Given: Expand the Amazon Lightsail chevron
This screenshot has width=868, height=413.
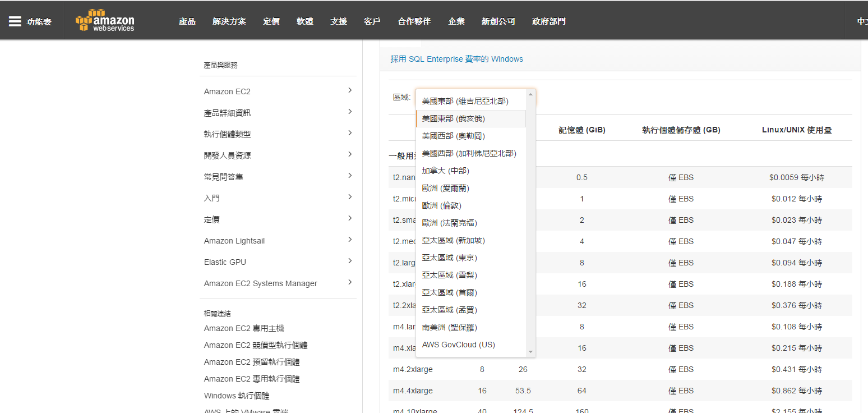Looking at the screenshot, I should 350,240.
